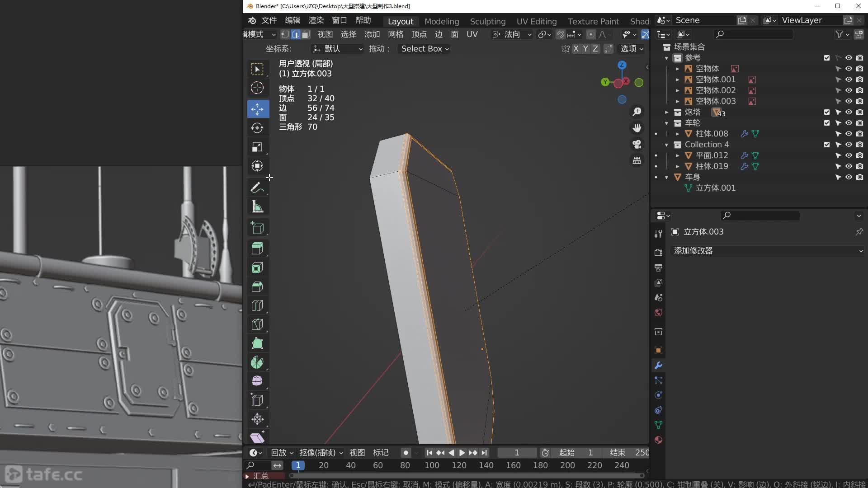Choose the Annotate pencil tool
The image size is (868, 488).
click(x=257, y=187)
